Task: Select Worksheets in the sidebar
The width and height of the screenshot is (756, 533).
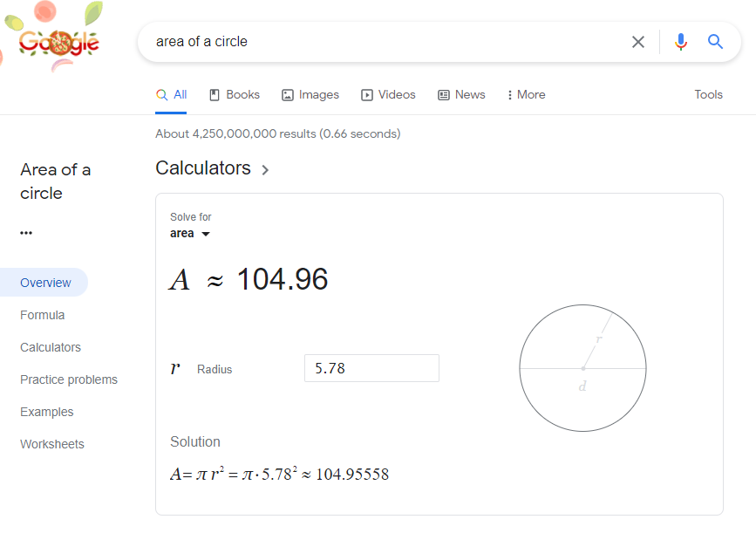Action: pyautogui.click(x=52, y=444)
